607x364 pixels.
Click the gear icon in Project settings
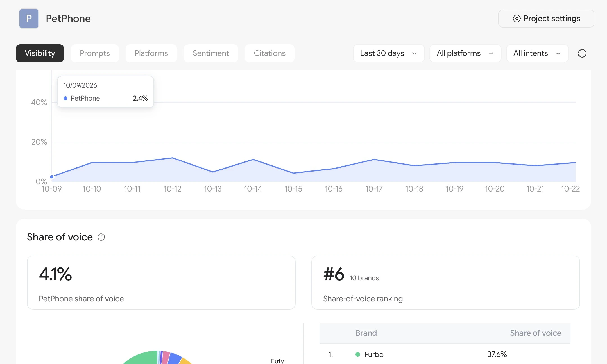(x=517, y=19)
